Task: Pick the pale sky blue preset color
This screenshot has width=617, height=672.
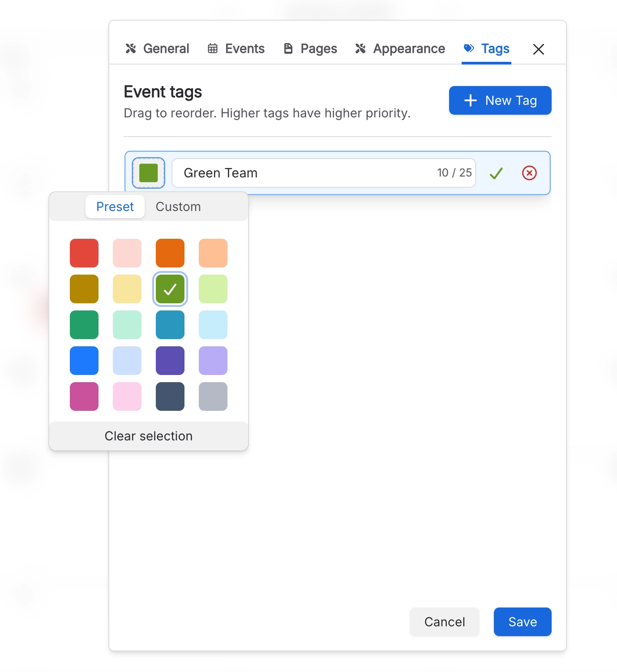Action: coord(213,325)
